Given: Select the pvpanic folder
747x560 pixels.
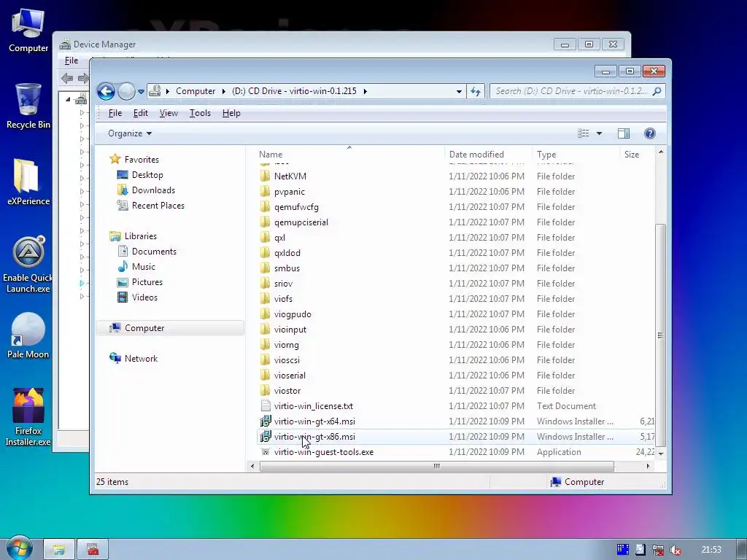Looking at the screenshot, I should pos(289,192).
